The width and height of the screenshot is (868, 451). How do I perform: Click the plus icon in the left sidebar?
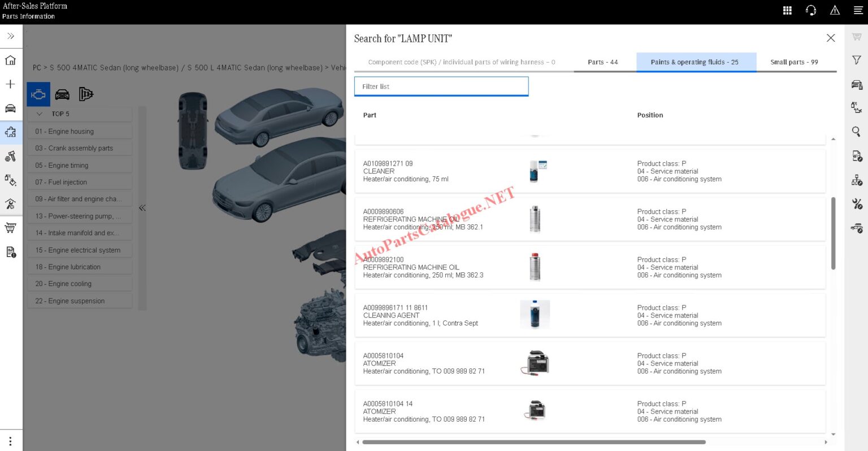(x=10, y=84)
